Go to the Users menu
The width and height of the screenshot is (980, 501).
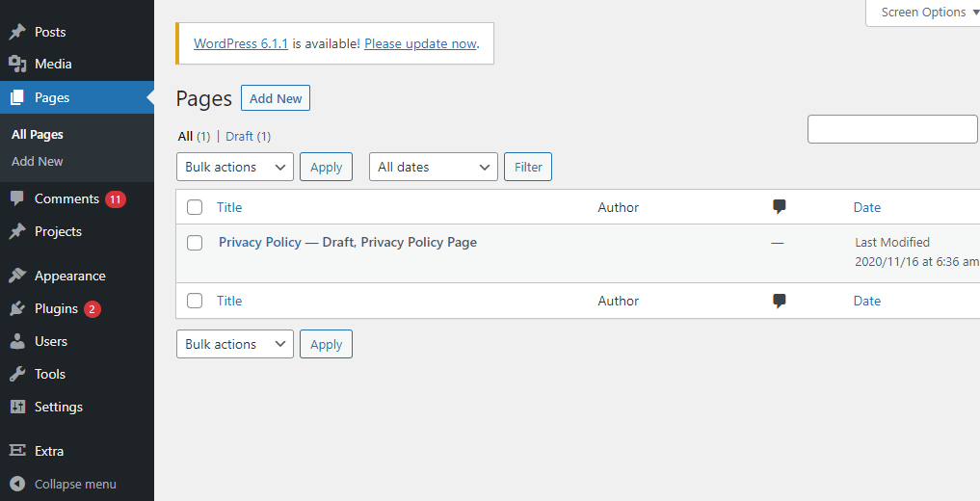(51, 341)
